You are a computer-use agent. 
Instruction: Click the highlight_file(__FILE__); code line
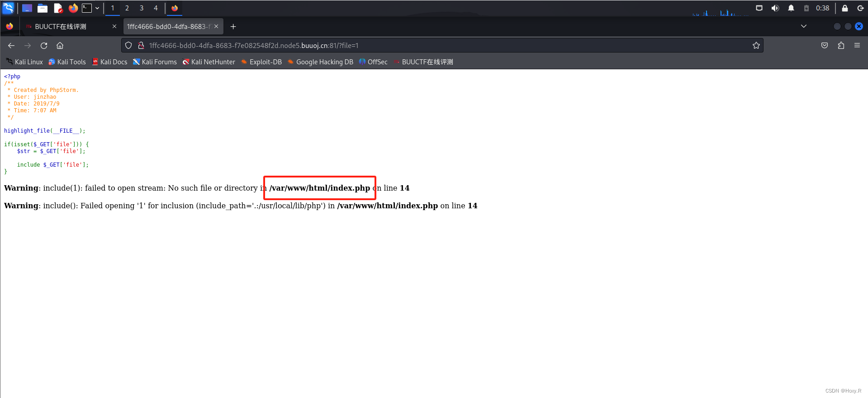tap(45, 131)
